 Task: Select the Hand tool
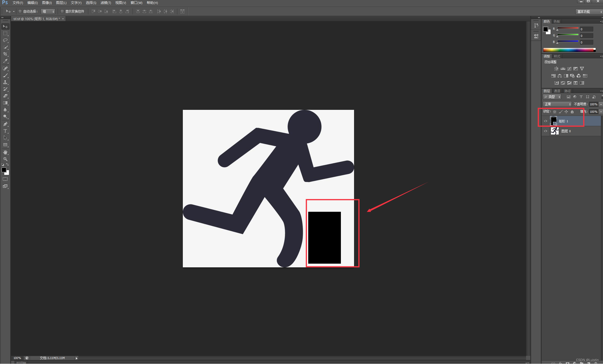pos(5,152)
